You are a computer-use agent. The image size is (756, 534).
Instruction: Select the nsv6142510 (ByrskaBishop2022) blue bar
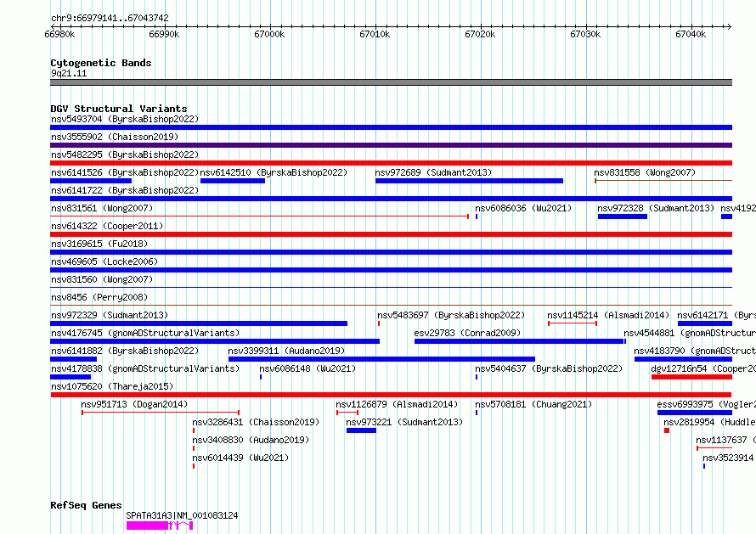[x=233, y=181]
